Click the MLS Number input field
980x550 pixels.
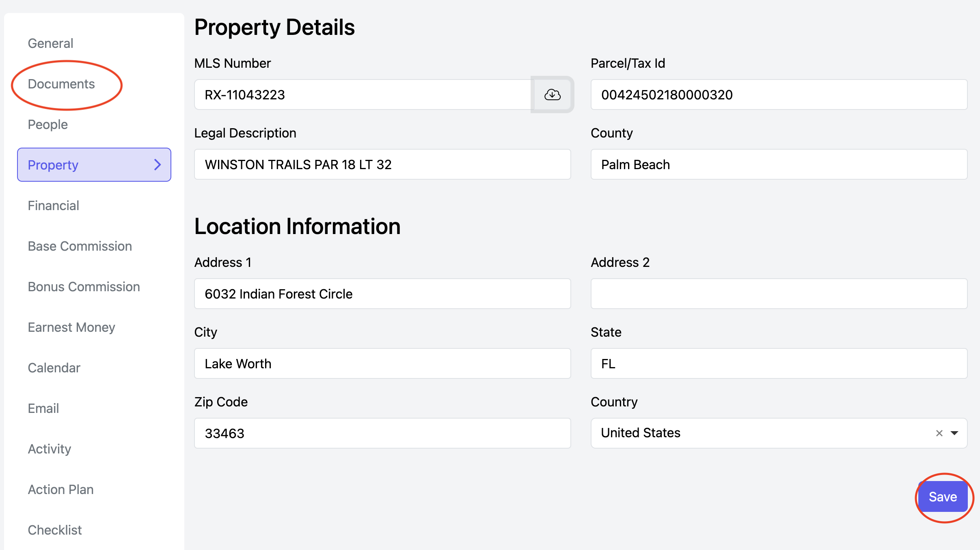tap(361, 95)
